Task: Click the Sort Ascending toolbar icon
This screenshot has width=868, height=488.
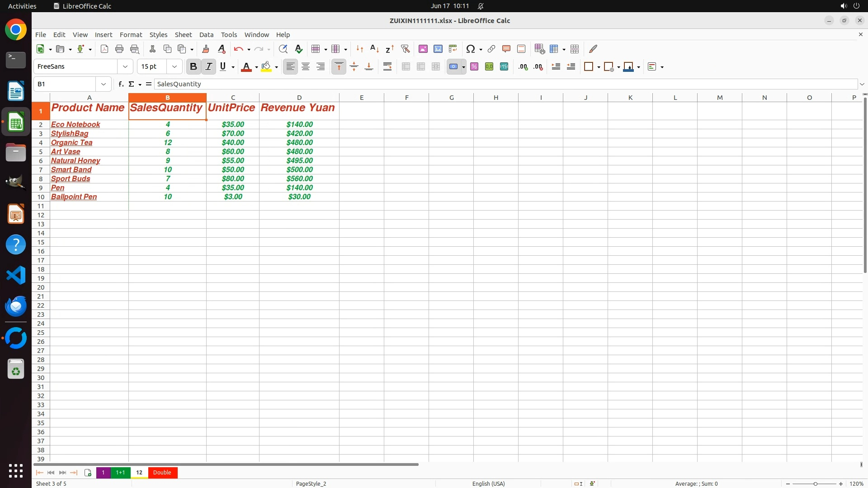Action: [x=374, y=49]
